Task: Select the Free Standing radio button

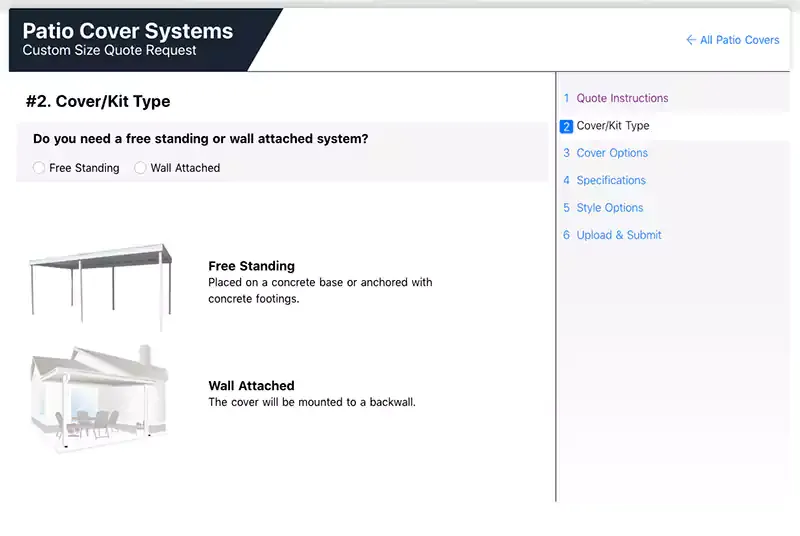Action: pos(39,168)
